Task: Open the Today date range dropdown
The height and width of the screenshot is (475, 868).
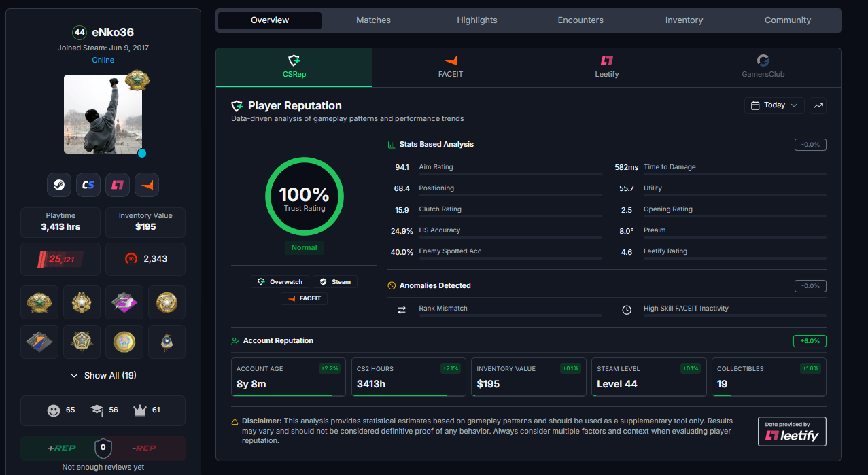Action: tap(774, 105)
